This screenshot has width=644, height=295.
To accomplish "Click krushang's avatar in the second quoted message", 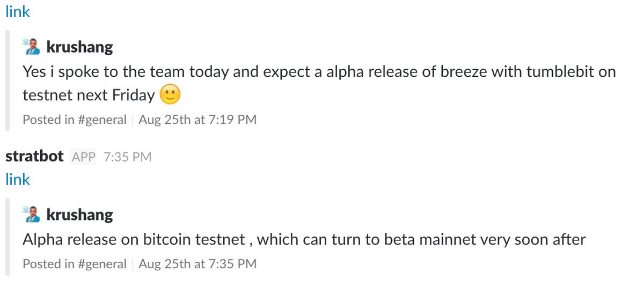I will (32, 215).
